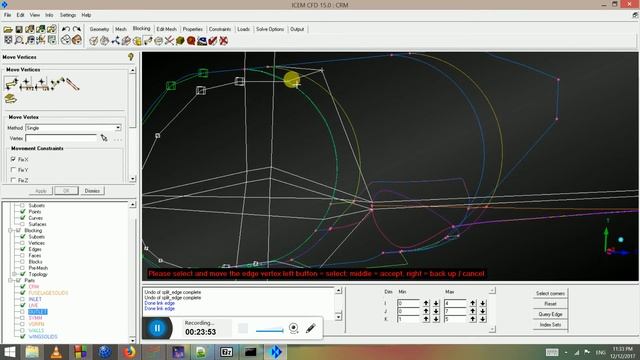Click the Undo arrow icon

point(66,29)
